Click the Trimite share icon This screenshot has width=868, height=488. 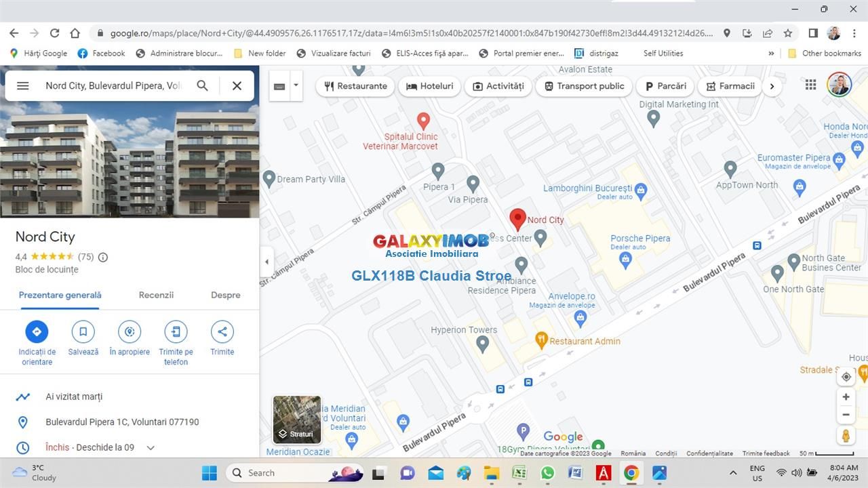[x=222, y=331]
